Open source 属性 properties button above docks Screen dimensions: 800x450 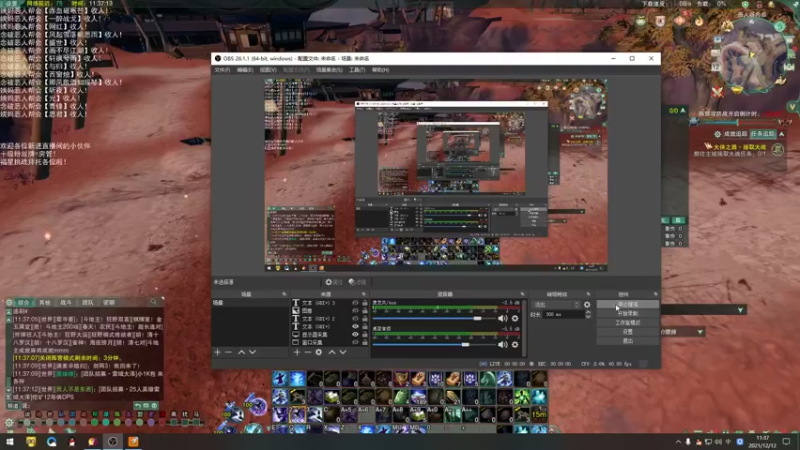334,282
